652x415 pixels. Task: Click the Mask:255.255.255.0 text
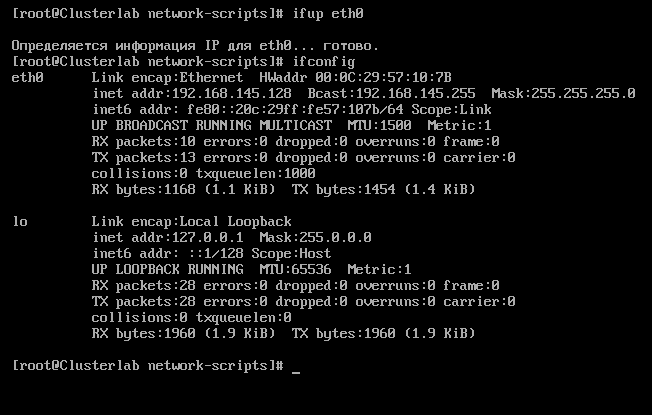point(563,94)
